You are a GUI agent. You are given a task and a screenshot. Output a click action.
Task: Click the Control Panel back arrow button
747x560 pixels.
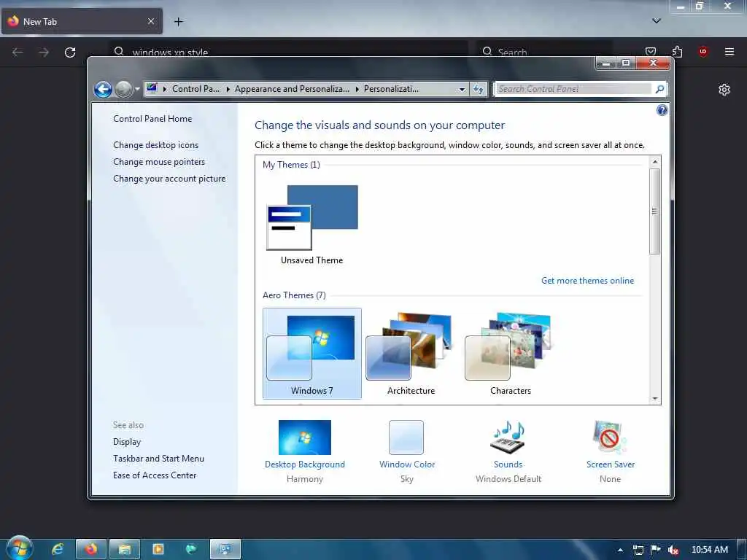[x=102, y=89]
